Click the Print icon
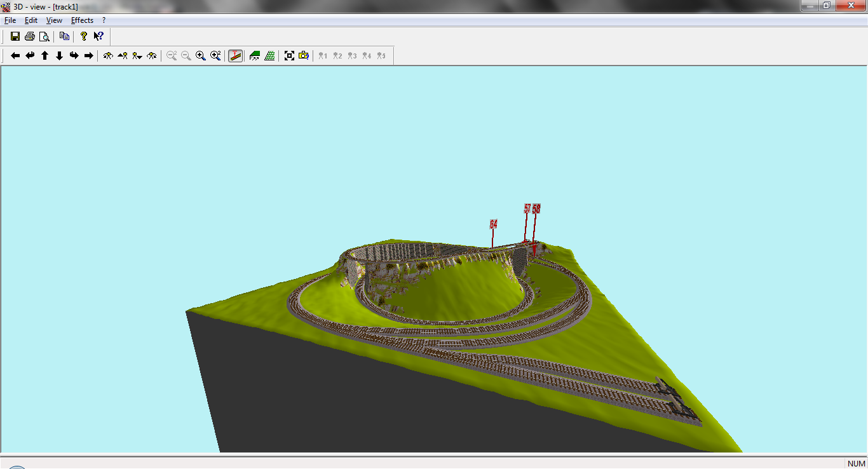The height and width of the screenshot is (469, 868). click(x=29, y=36)
